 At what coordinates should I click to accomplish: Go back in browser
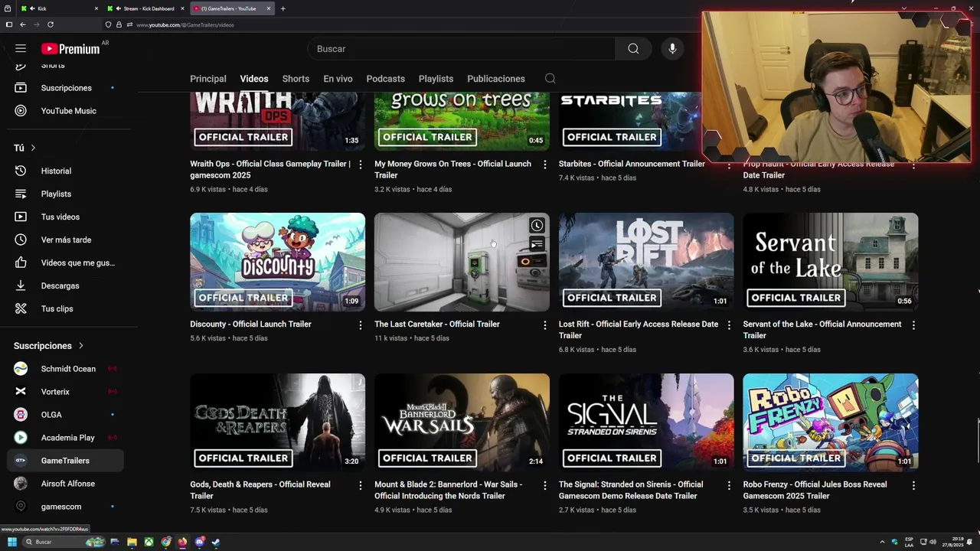[23, 24]
